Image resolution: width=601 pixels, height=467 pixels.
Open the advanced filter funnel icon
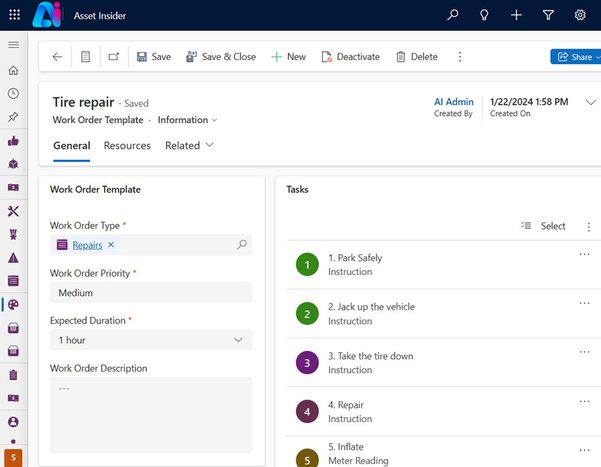548,15
